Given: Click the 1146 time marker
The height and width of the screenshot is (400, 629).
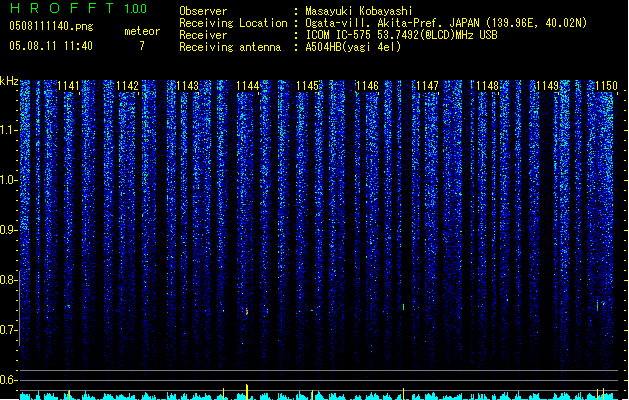Looking at the screenshot, I should [367, 86].
